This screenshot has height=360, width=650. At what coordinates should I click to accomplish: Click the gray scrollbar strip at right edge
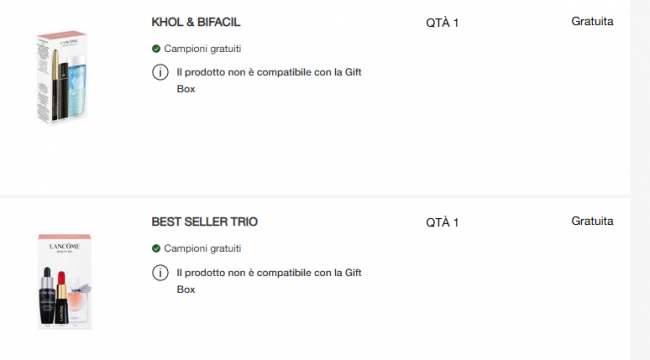tap(640, 180)
